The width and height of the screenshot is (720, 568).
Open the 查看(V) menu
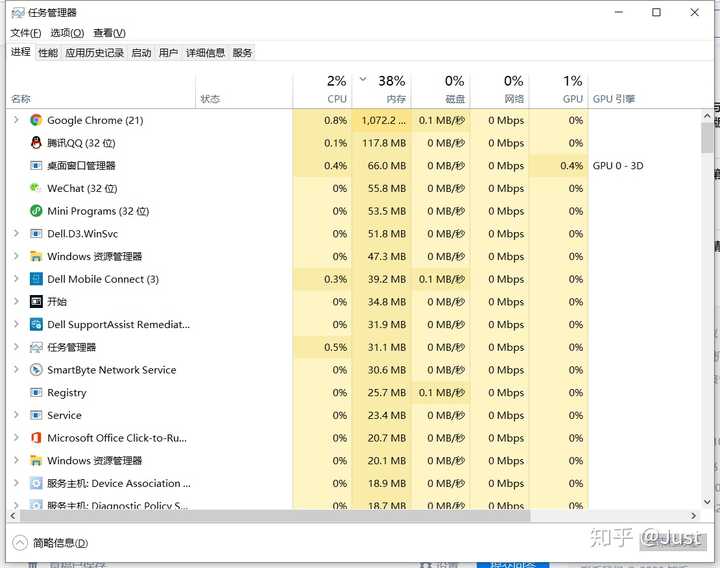(x=109, y=33)
